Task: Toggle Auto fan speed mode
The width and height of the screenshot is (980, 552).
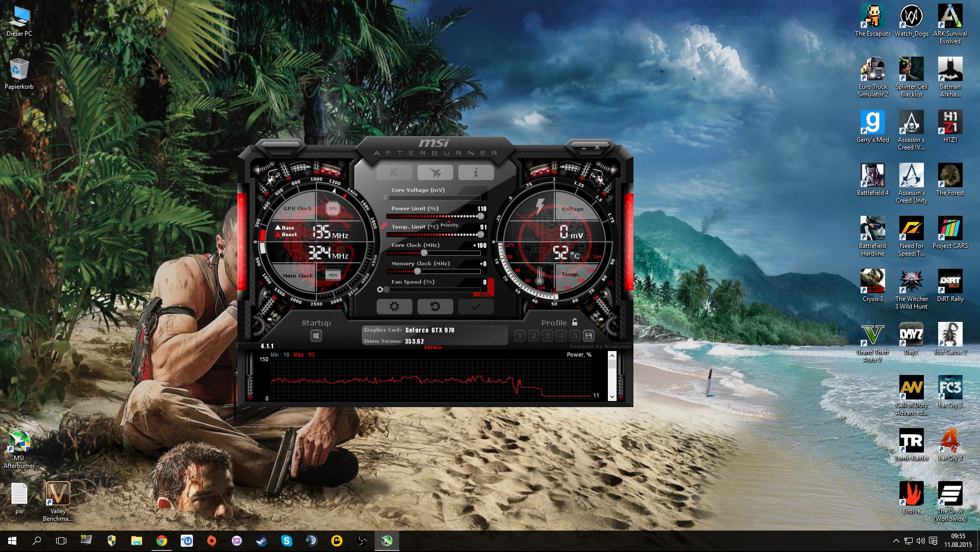Action: (485, 294)
